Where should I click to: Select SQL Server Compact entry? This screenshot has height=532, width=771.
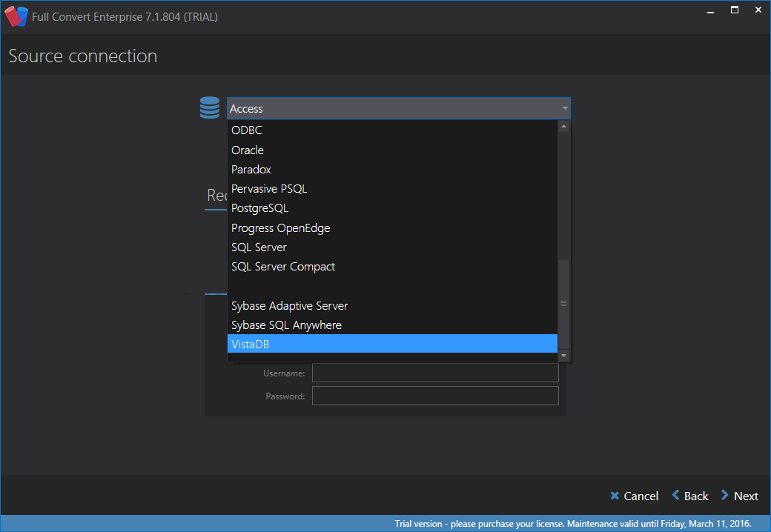click(392, 267)
